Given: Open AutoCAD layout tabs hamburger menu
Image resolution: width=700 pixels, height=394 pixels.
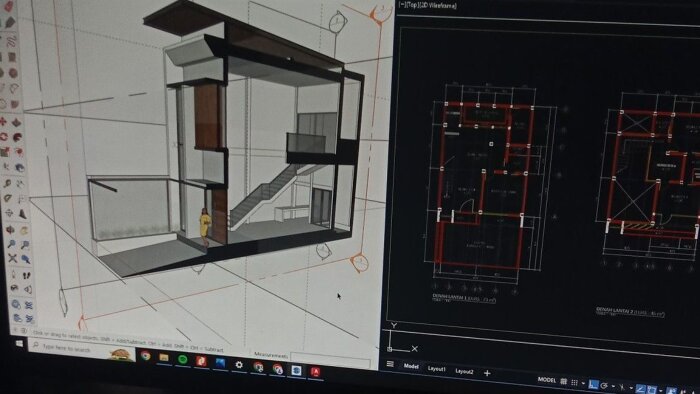Looking at the screenshot, I should click(x=390, y=364).
